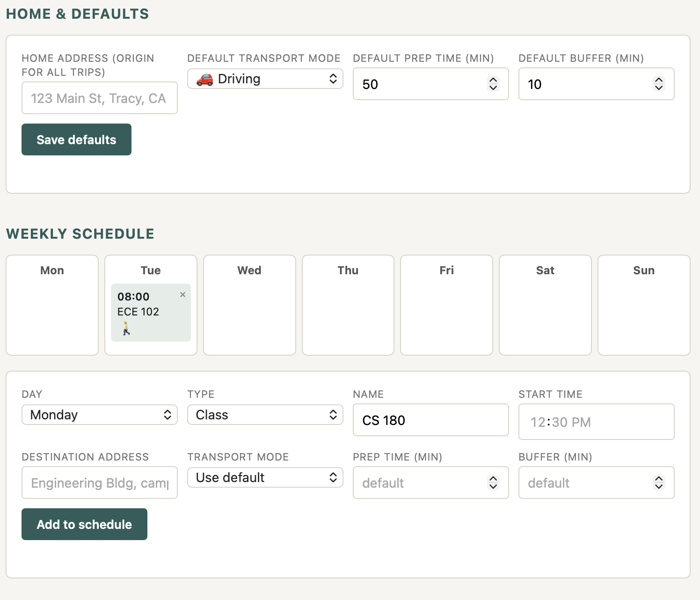Viewport: 700px width, 600px height.
Task: Click the Save defaults button
Action: (x=76, y=139)
